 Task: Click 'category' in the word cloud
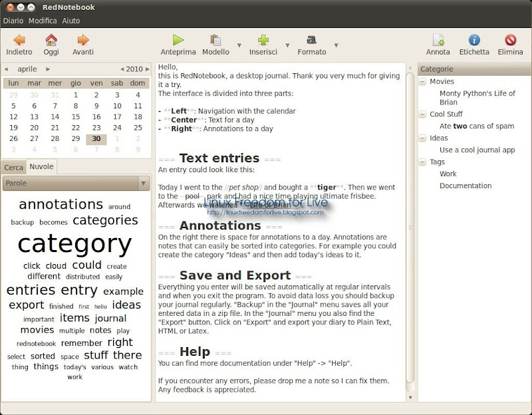pos(74,244)
